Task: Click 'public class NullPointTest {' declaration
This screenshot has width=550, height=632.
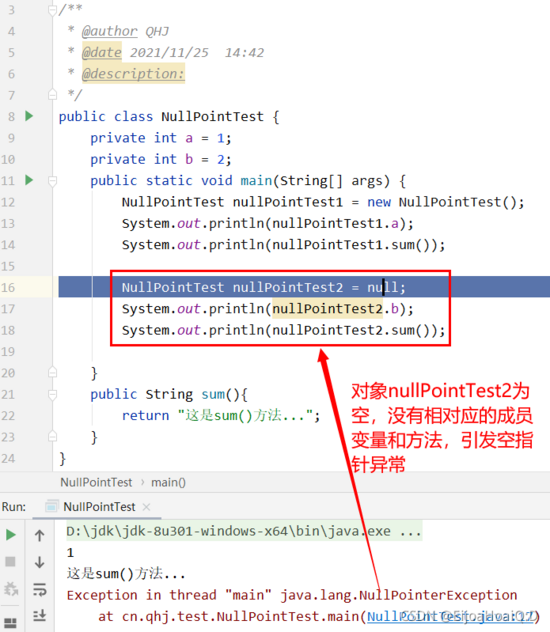Action: tap(169, 117)
